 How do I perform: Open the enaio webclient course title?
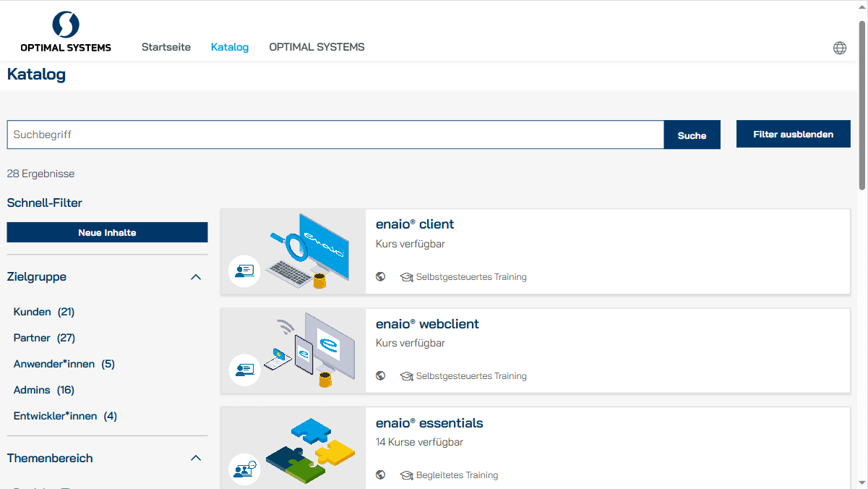pos(427,324)
